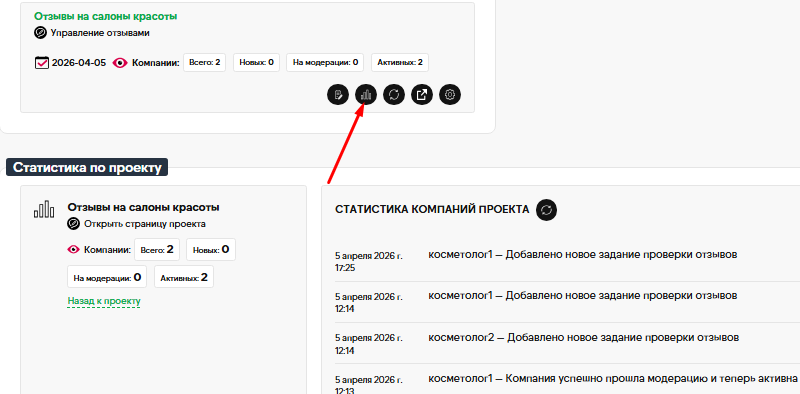Click the calendar icon beside 2026-04-05
The image size is (800, 394).
pos(41,63)
